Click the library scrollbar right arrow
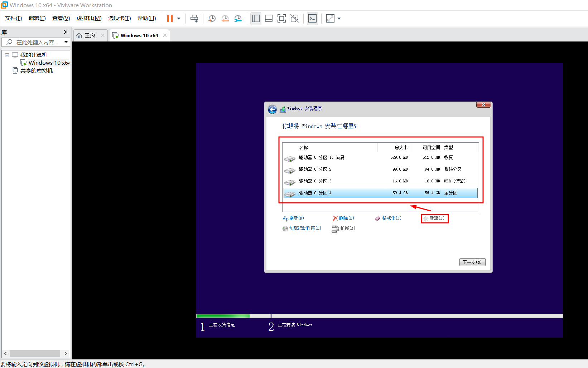The height and width of the screenshot is (368, 588). [x=65, y=353]
